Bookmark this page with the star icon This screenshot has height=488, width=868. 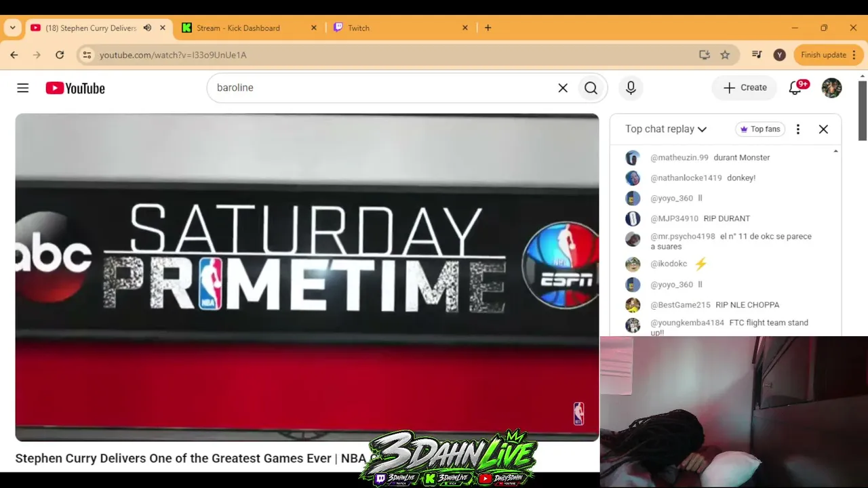[x=725, y=55]
